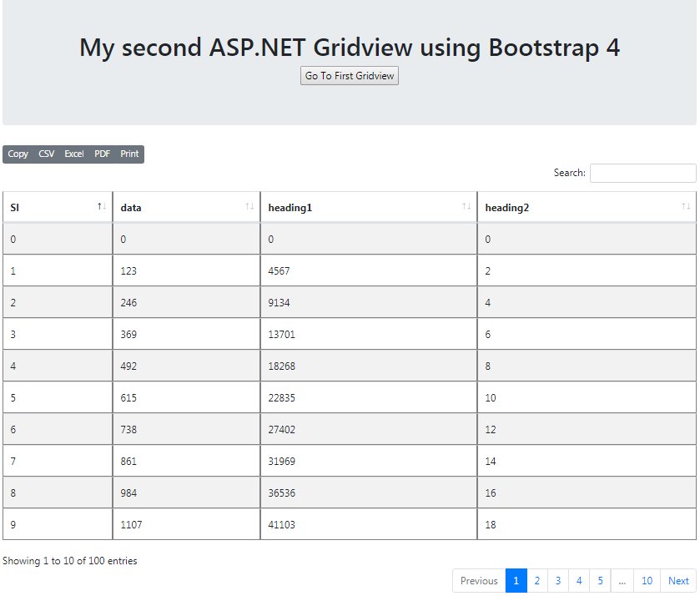Click the 'data' column header text

(x=131, y=208)
